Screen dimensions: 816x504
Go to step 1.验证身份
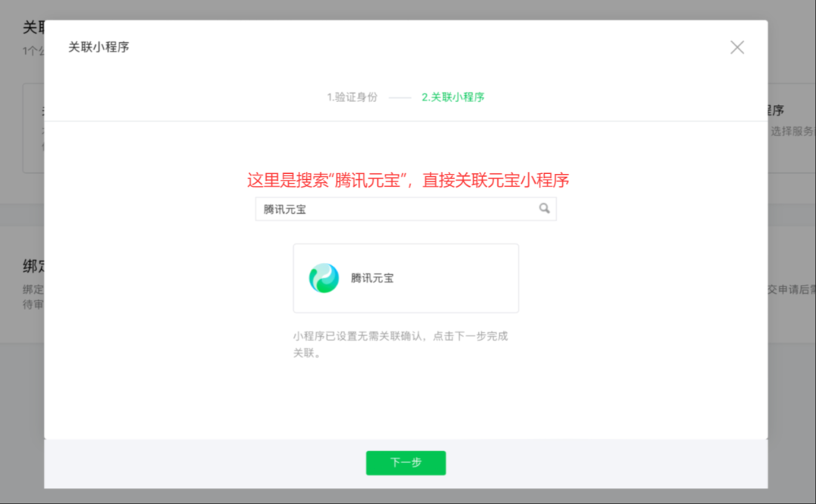pos(352,97)
